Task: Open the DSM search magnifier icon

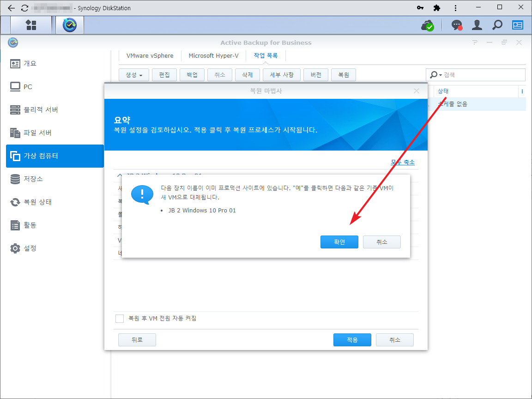Action: [x=497, y=25]
